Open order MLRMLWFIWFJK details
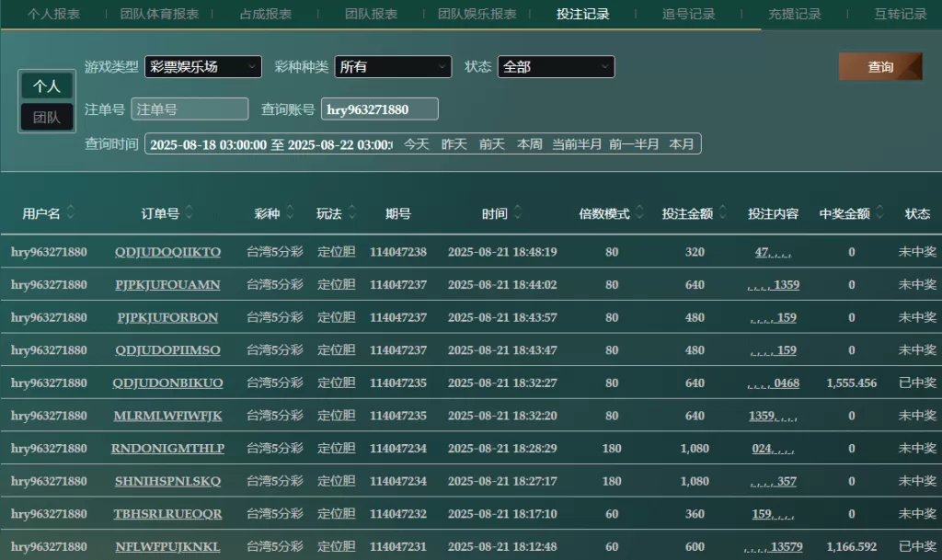The height and width of the screenshot is (560, 942). 167,416
